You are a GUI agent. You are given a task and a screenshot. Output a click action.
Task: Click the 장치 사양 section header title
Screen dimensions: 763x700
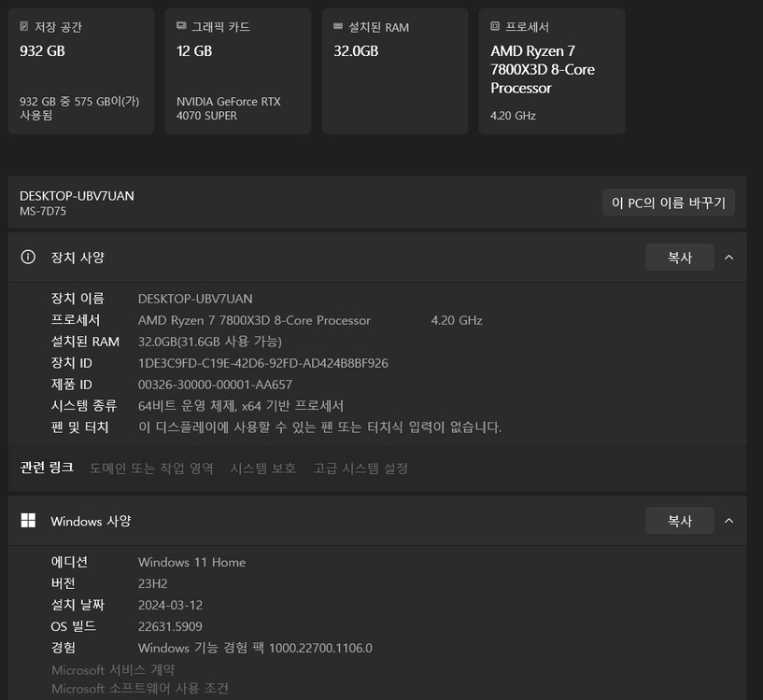coord(78,257)
